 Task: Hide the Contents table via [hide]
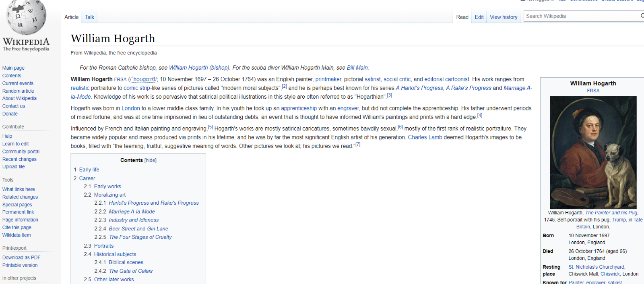[x=151, y=160]
